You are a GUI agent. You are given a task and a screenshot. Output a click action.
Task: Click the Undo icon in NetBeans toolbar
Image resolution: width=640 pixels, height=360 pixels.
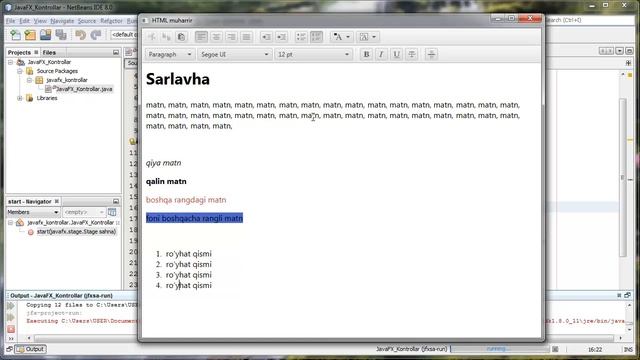(x=80, y=35)
